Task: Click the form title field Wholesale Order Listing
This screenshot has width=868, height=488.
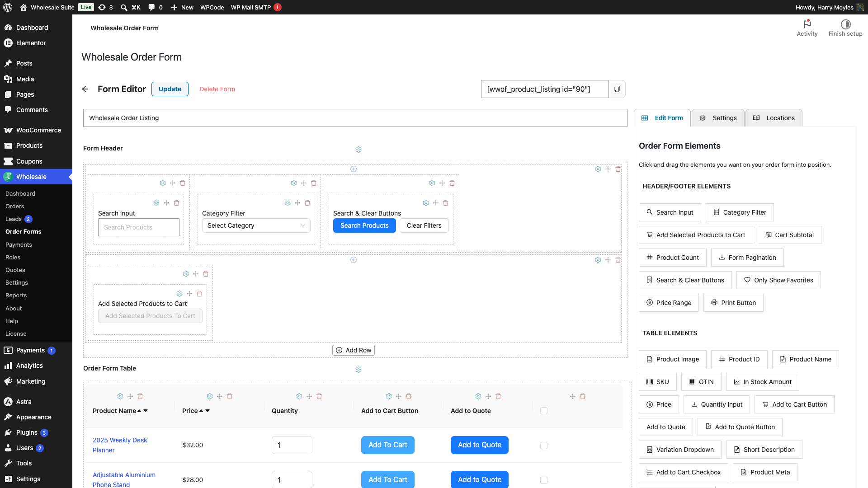Action: tap(355, 118)
